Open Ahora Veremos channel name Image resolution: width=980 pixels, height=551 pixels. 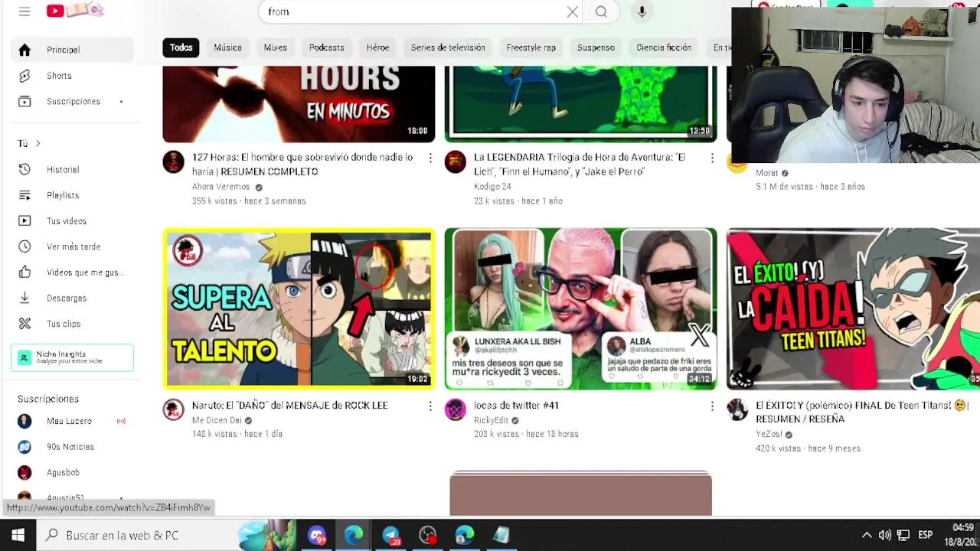coord(220,187)
